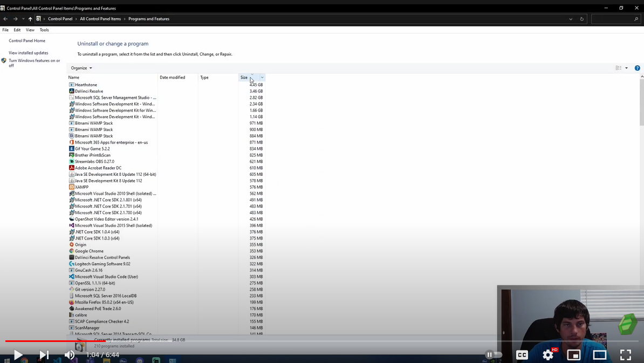Screen dimensions: 644x363
Task: Go up one level with up arrow
Action: click(x=30, y=19)
